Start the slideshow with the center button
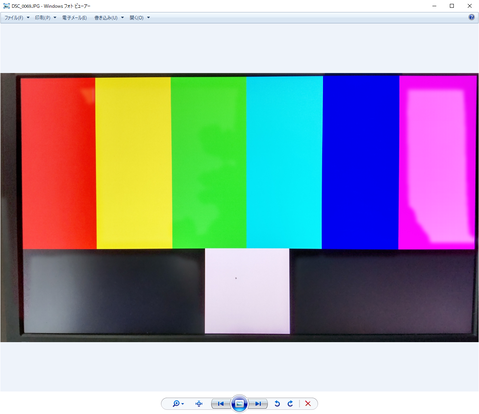 pyautogui.click(x=239, y=404)
